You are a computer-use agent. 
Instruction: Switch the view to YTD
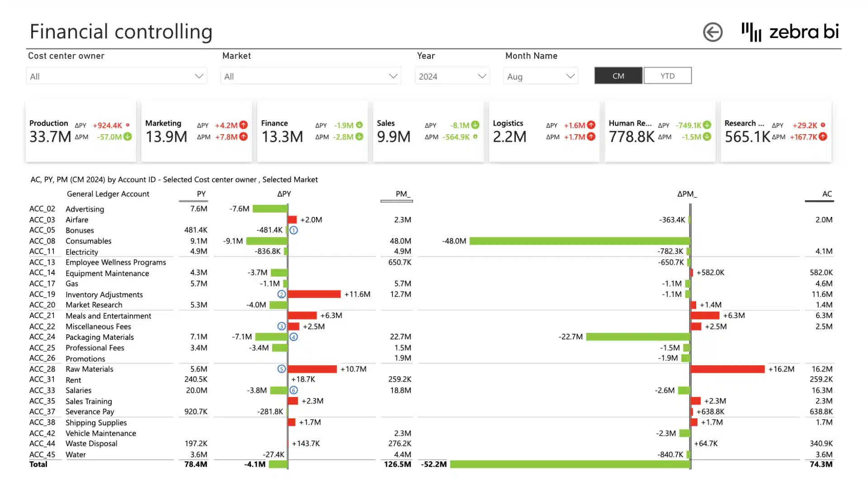click(x=668, y=75)
